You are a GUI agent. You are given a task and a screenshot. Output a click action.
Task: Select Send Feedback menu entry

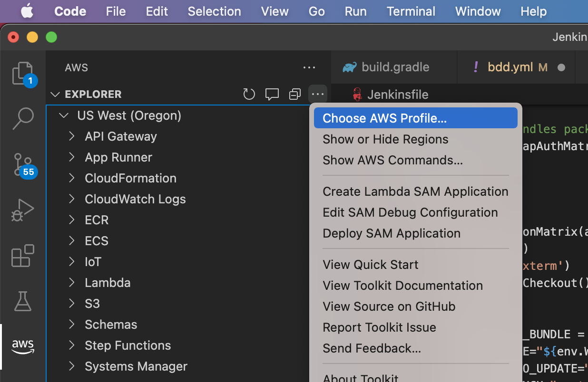click(x=416, y=348)
